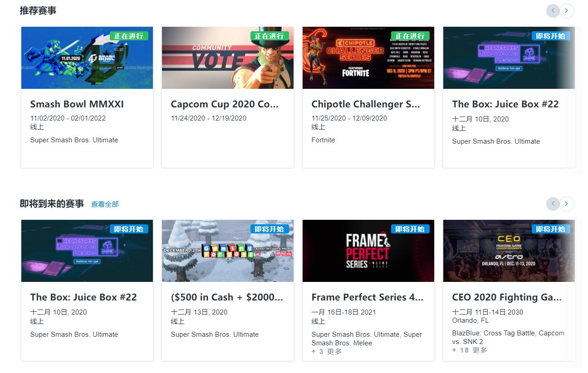The width and height of the screenshot is (588, 373).
Task: Expand +18 更多 games on CEO 2020 card
Action: click(x=470, y=350)
